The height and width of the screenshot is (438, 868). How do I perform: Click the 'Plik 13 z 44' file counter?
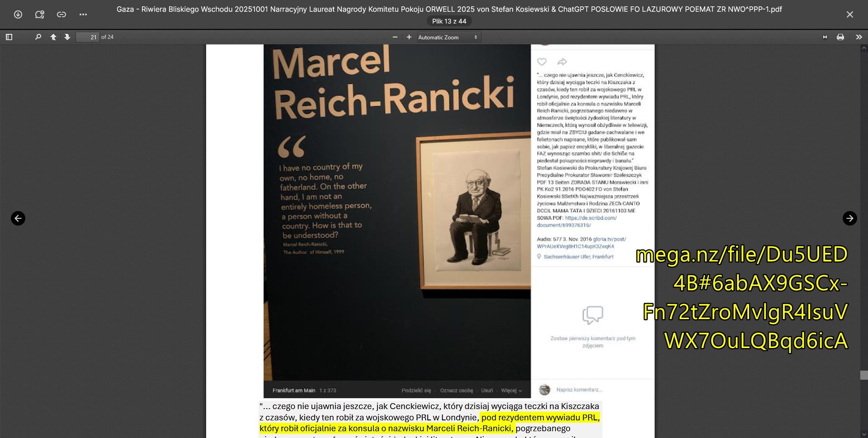(x=449, y=21)
